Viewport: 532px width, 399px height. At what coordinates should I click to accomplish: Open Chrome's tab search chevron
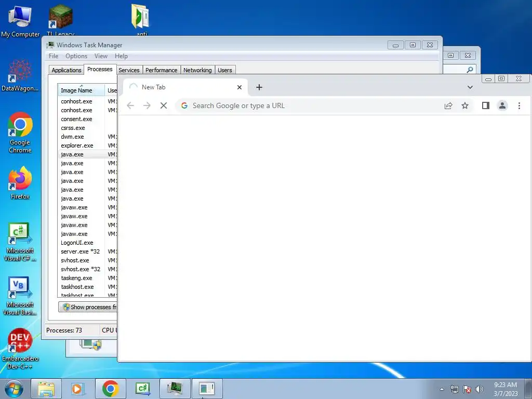point(470,87)
